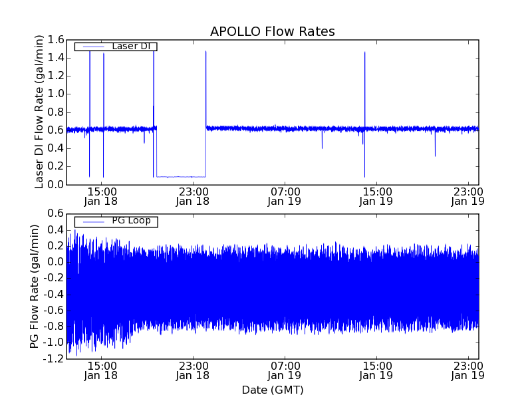
Task: Select the 0.4 tick on PG Flow Rate axis
Action: 56,230
